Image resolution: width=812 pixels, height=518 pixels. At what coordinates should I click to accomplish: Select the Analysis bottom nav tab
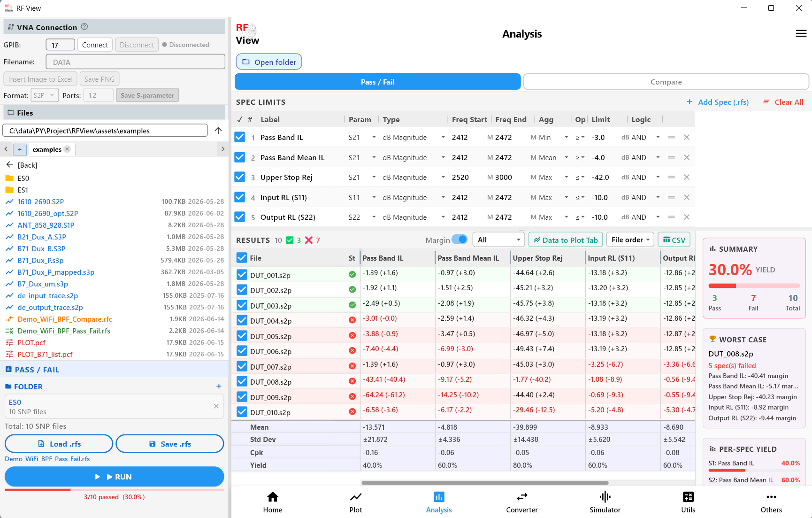[439, 502]
